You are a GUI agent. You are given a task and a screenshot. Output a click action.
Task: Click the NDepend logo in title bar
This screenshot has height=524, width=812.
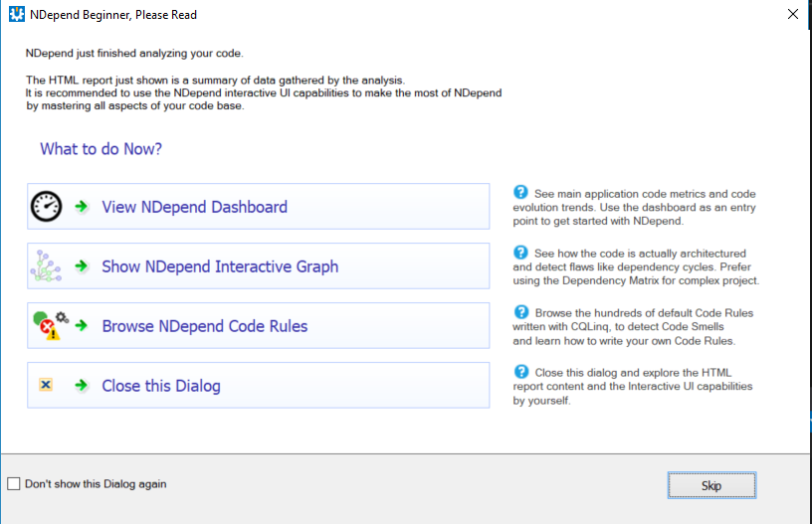(x=17, y=14)
